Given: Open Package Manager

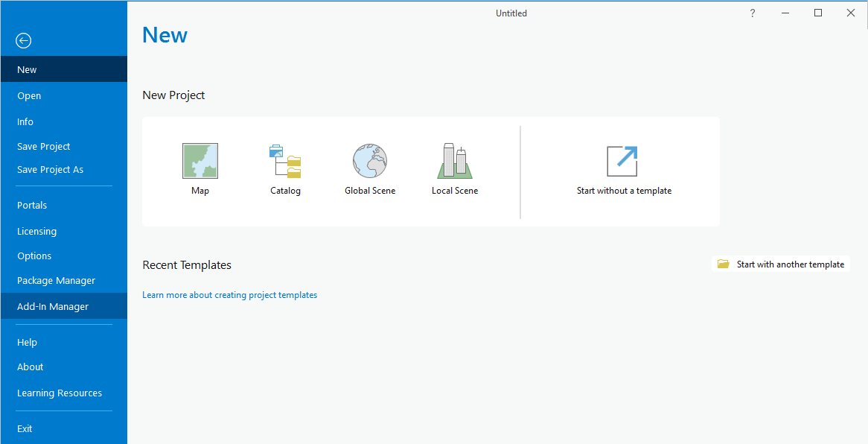Looking at the screenshot, I should (x=64, y=280).
